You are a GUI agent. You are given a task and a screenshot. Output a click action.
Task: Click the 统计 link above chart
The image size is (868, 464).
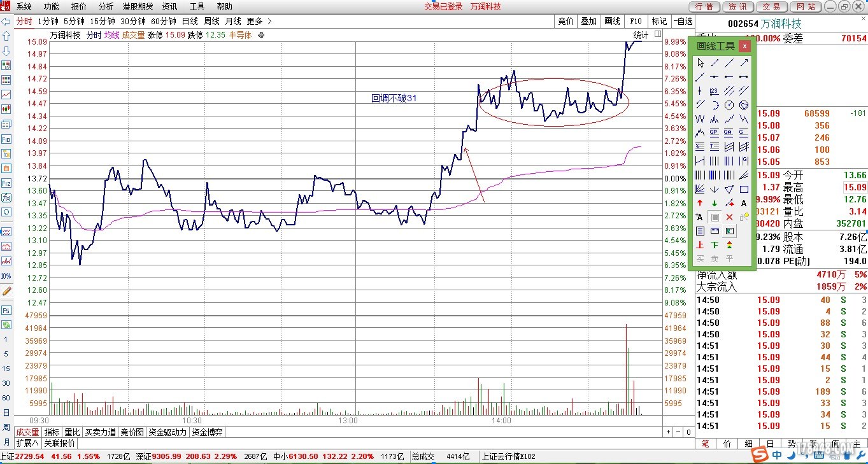[641, 35]
